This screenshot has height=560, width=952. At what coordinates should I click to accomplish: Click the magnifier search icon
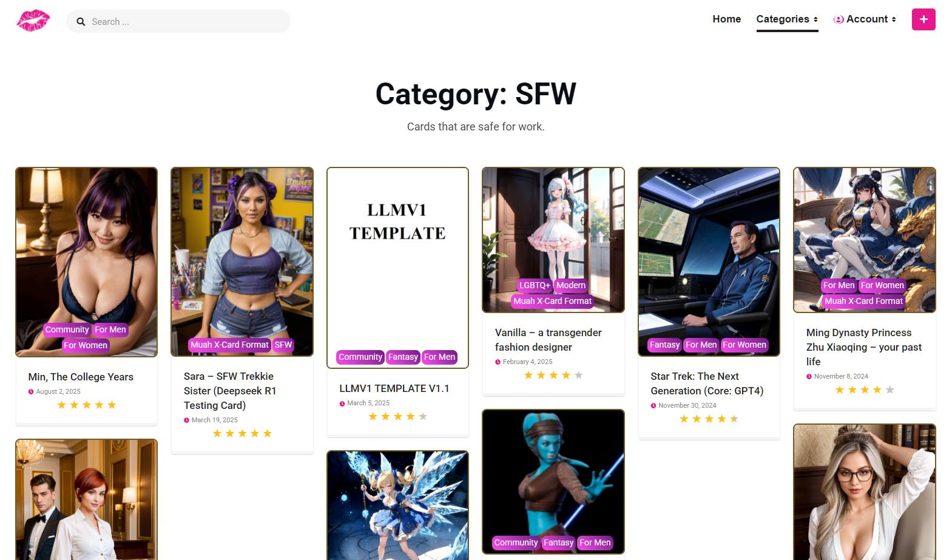[81, 22]
